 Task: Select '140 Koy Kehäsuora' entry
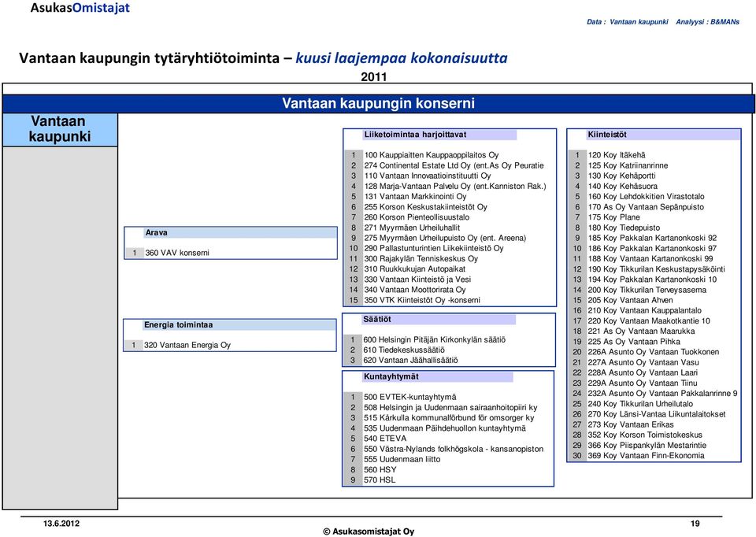coord(622,186)
